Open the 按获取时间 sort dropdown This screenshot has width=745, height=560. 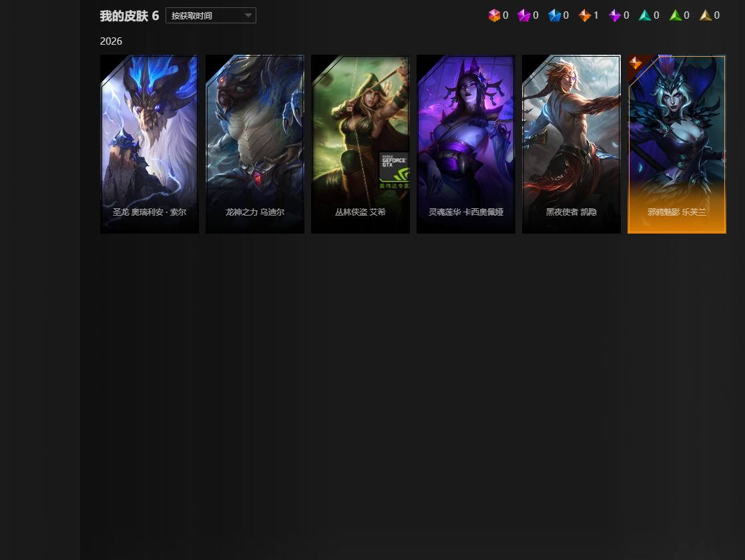tap(210, 15)
